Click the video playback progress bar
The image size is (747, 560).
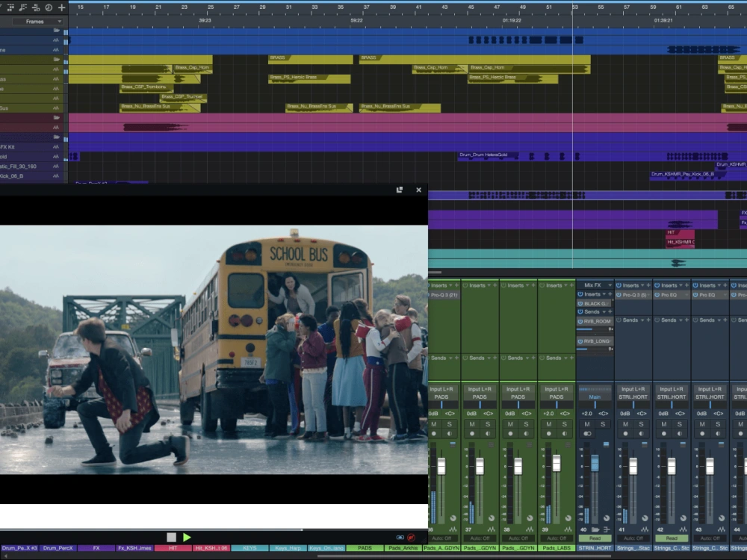(x=214, y=529)
